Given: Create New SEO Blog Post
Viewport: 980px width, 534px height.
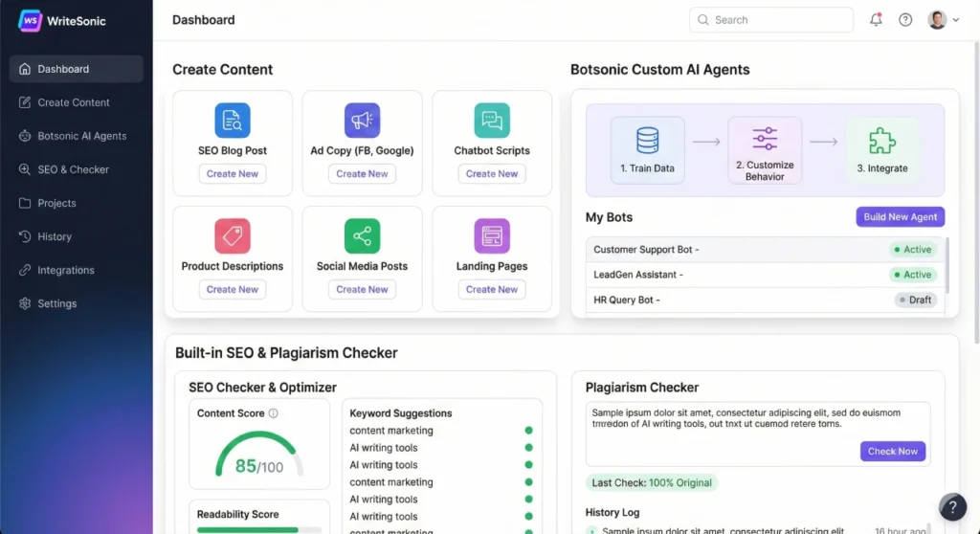Looking at the screenshot, I should coord(233,174).
